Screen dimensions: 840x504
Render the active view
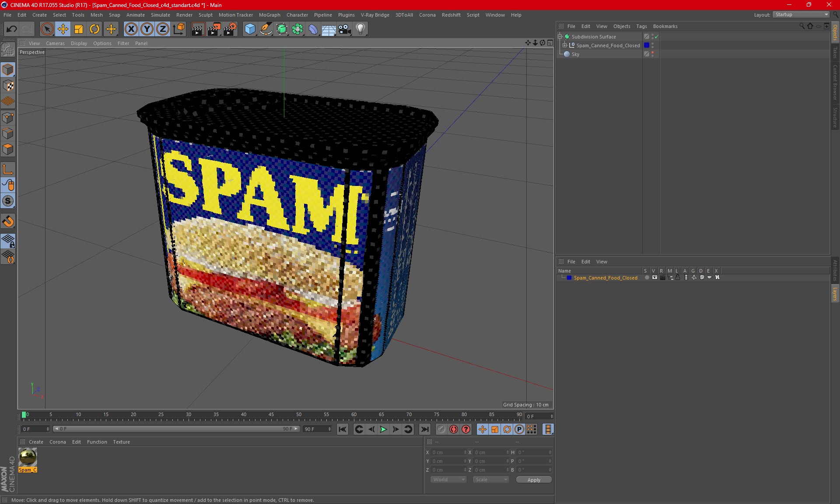pyautogui.click(x=198, y=29)
